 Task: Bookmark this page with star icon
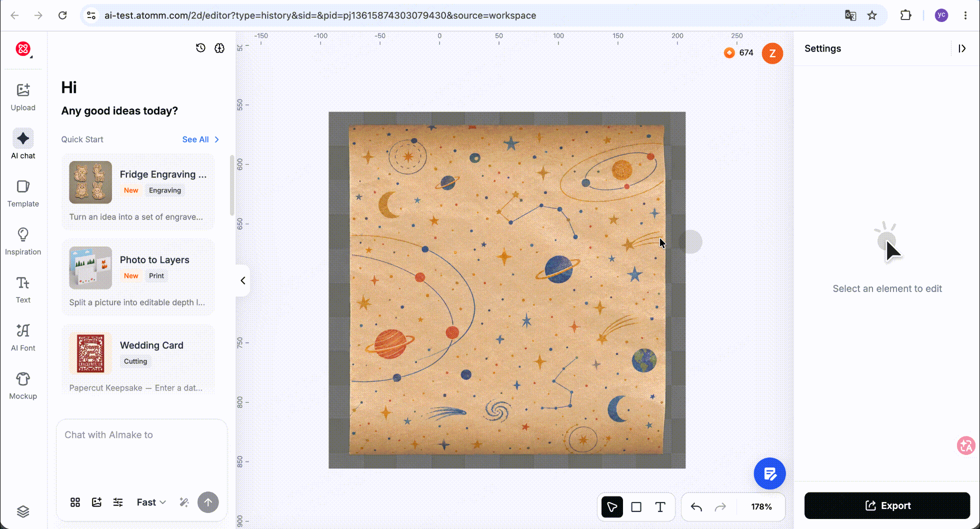point(872,15)
